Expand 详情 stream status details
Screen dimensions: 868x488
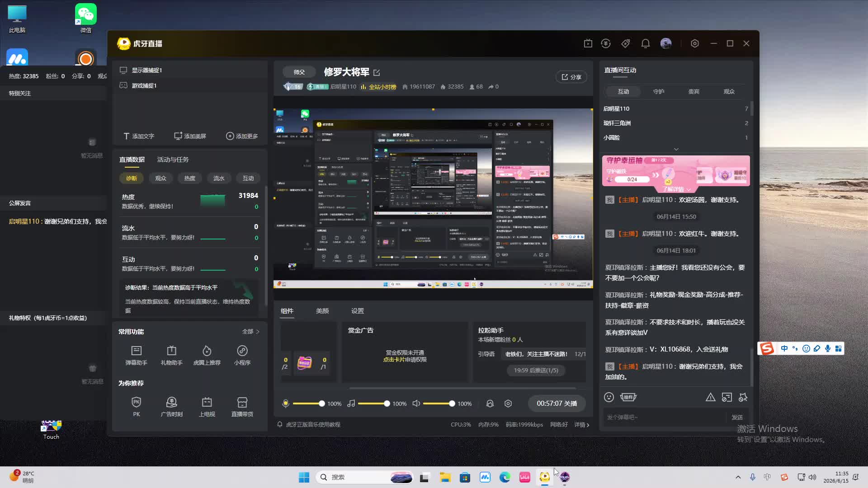(582, 425)
